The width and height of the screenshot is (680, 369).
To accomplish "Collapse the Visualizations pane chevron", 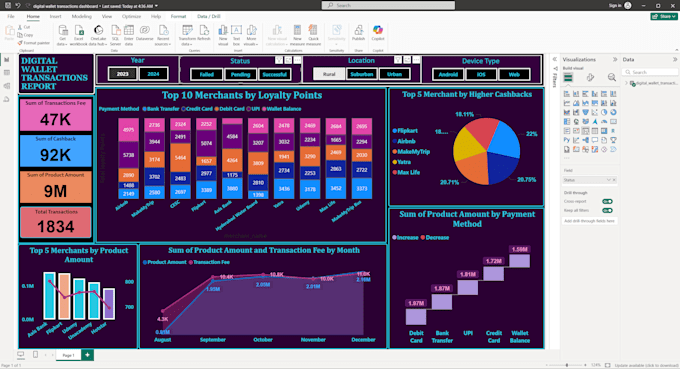I will pos(615,59).
